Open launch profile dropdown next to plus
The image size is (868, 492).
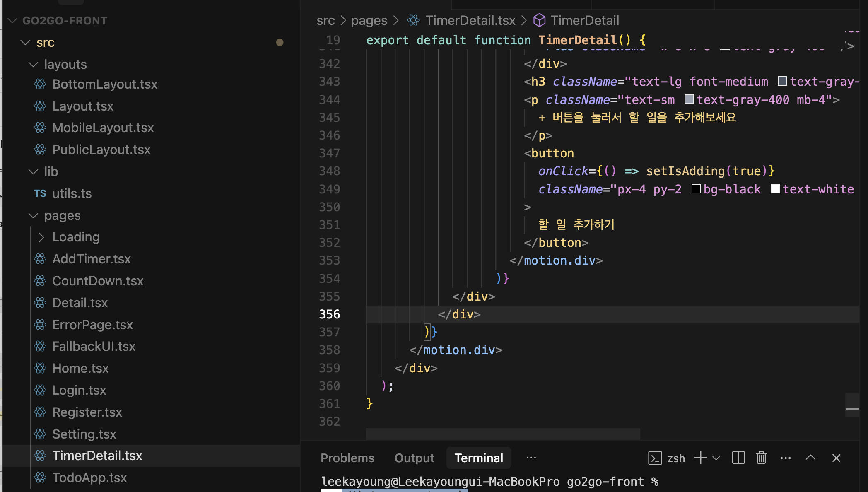coord(716,458)
